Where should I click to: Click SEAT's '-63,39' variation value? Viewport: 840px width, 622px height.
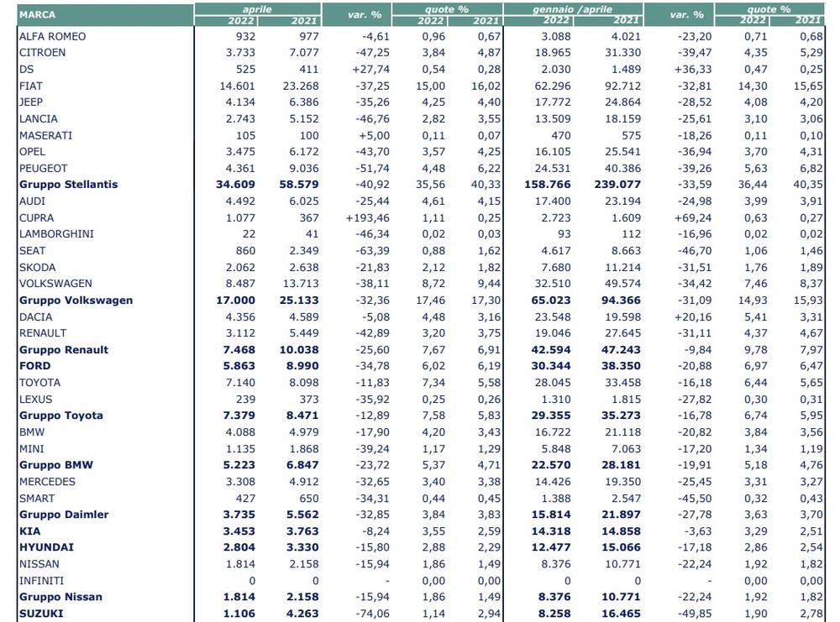[x=372, y=250]
